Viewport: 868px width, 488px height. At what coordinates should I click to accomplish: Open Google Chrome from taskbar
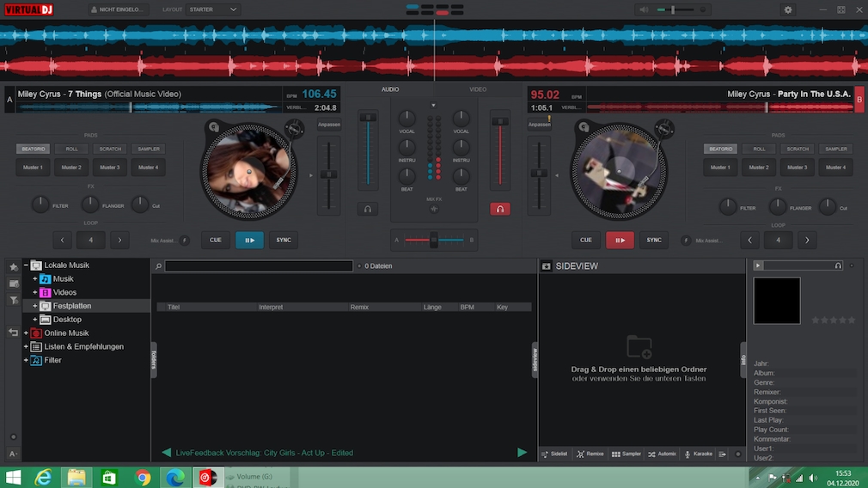tap(143, 477)
